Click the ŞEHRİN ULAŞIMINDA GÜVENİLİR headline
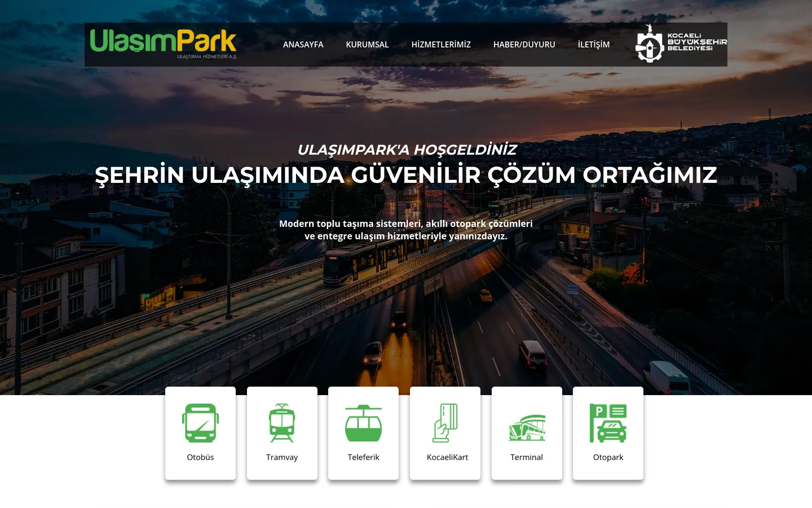The height and width of the screenshot is (508, 812). (x=406, y=175)
